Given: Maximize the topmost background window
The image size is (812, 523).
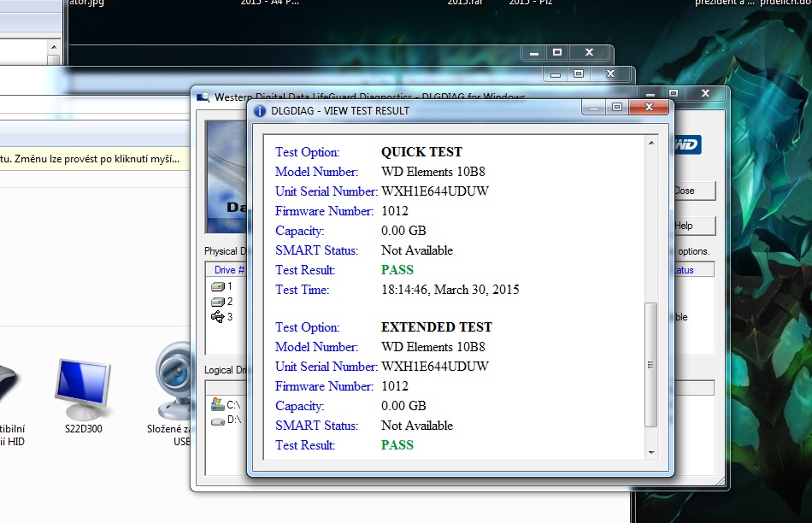Looking at the screenshot, I should coord(557,52).
